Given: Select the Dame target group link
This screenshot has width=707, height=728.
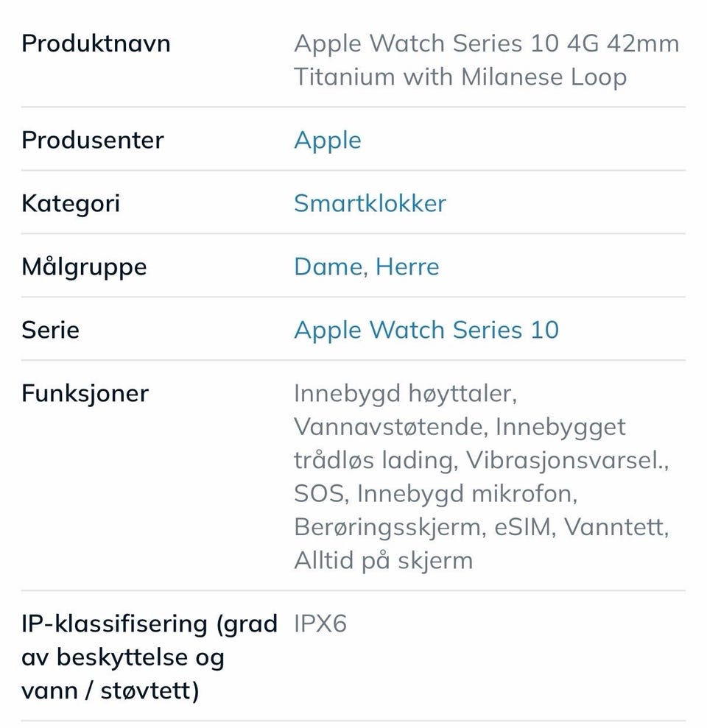Looking at the screenshot, I should (x=329, y=267).
